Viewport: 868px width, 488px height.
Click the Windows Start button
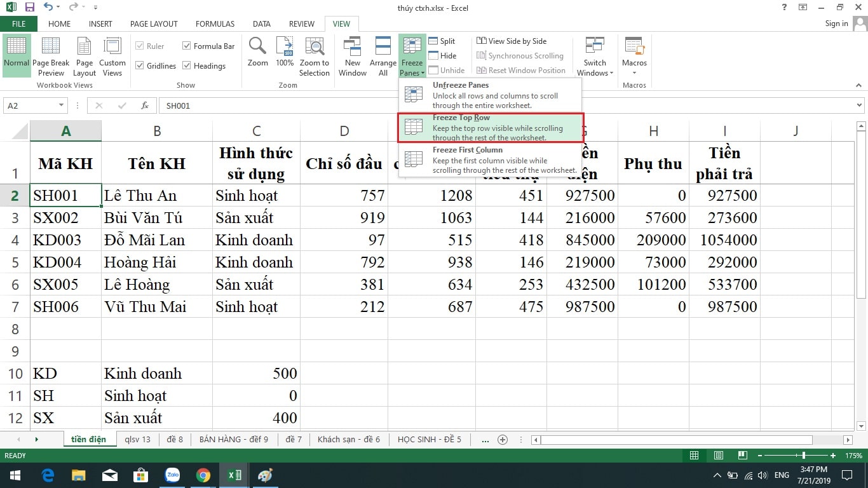pos(15,475)
